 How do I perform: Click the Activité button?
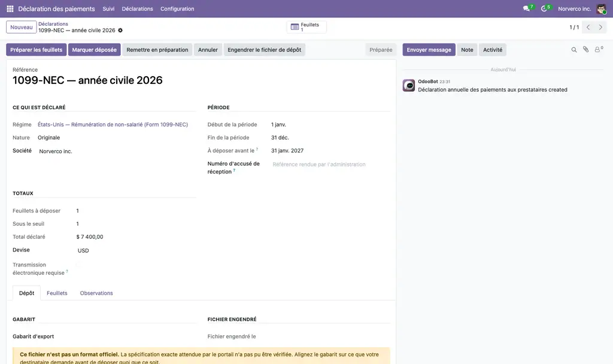pyautogui.click(x=493, y=50)
